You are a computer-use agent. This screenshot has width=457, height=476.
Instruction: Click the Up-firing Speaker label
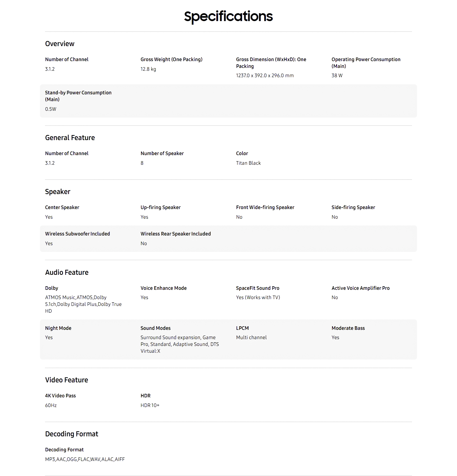click(x=160, y=207)
